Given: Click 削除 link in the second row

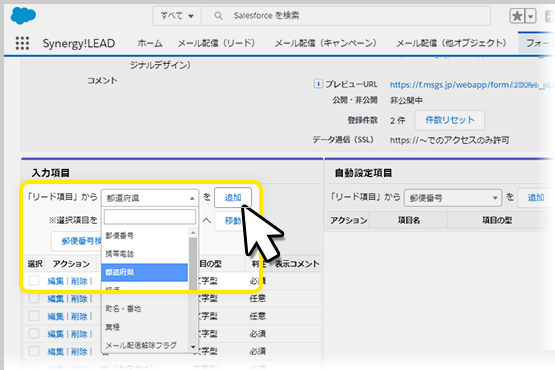Looking at the screenshot, I should [x=79, y=299].
